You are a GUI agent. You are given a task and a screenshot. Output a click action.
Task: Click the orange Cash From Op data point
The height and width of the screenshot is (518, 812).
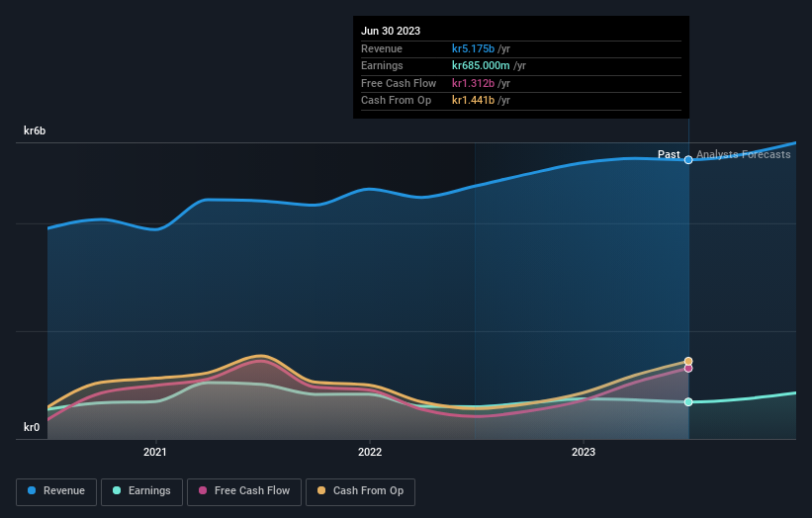tap(688, 361)
